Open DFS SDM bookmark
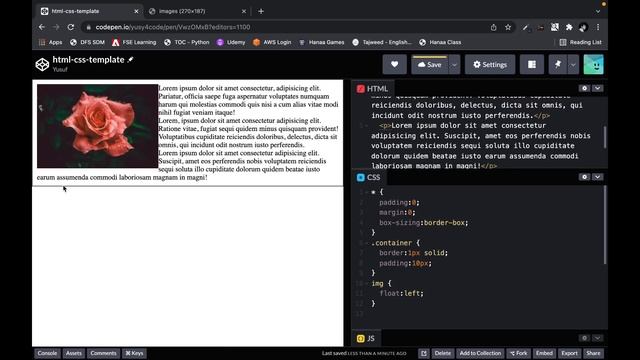This screenshot has height=360, width=640. click(x=87, y=42)
